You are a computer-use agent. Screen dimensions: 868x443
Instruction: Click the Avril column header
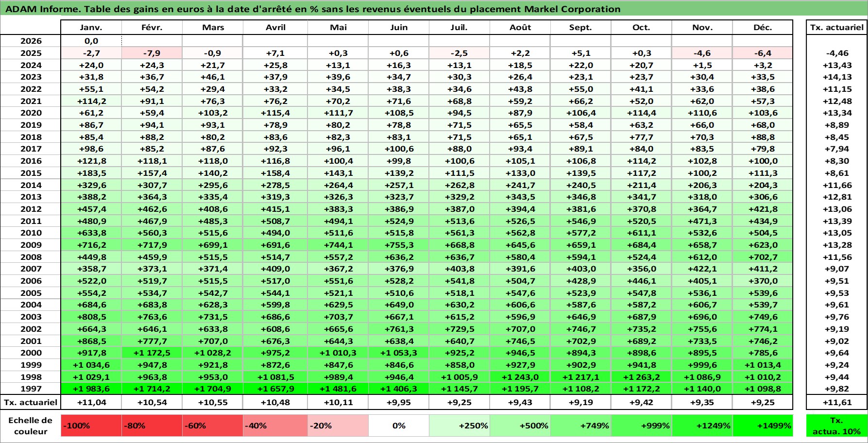pos(275,28)
